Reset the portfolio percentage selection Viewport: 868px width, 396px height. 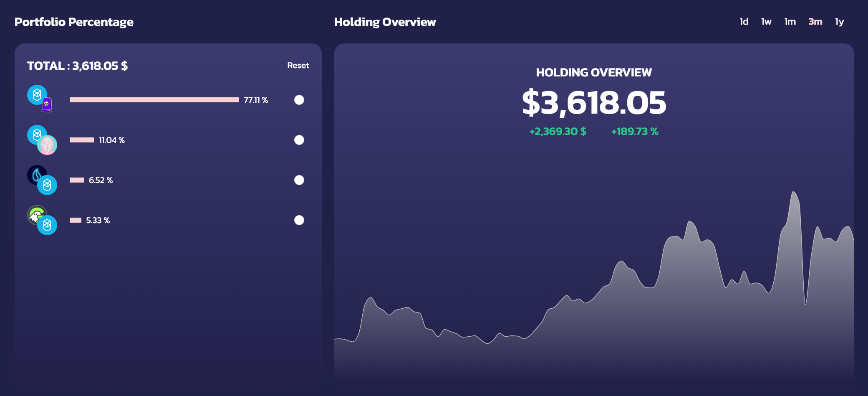click(x=298, y=66)
